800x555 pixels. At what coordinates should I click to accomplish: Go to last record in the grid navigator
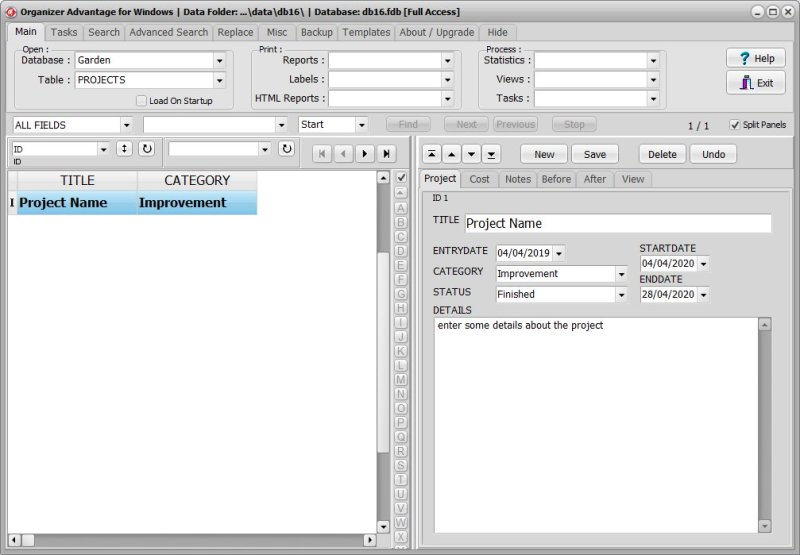386,154
